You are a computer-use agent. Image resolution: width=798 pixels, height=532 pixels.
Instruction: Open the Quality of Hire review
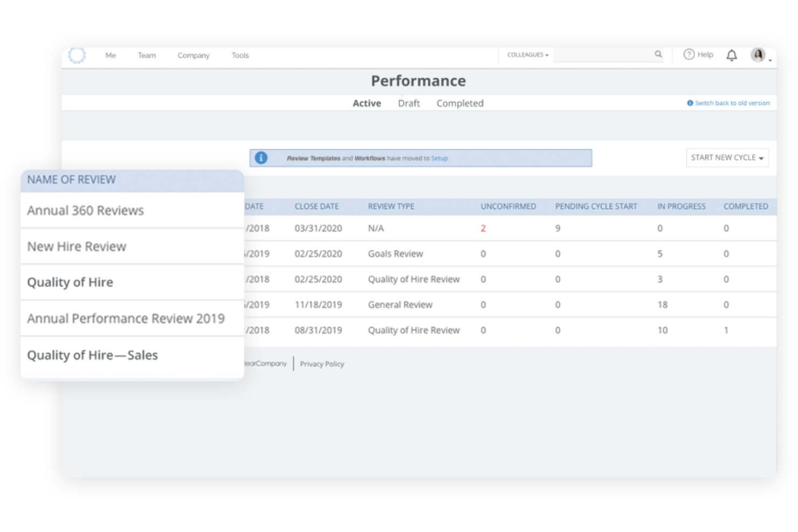(x=70, y=282)
